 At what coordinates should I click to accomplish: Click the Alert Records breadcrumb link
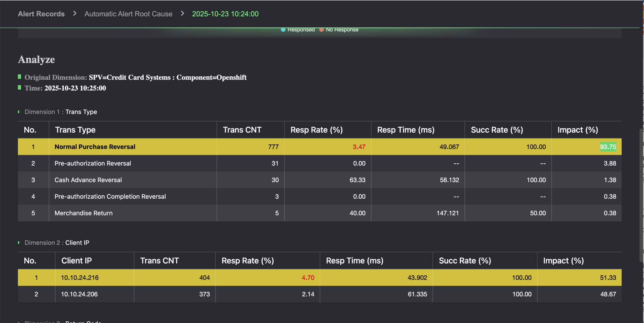click(41, 14)
